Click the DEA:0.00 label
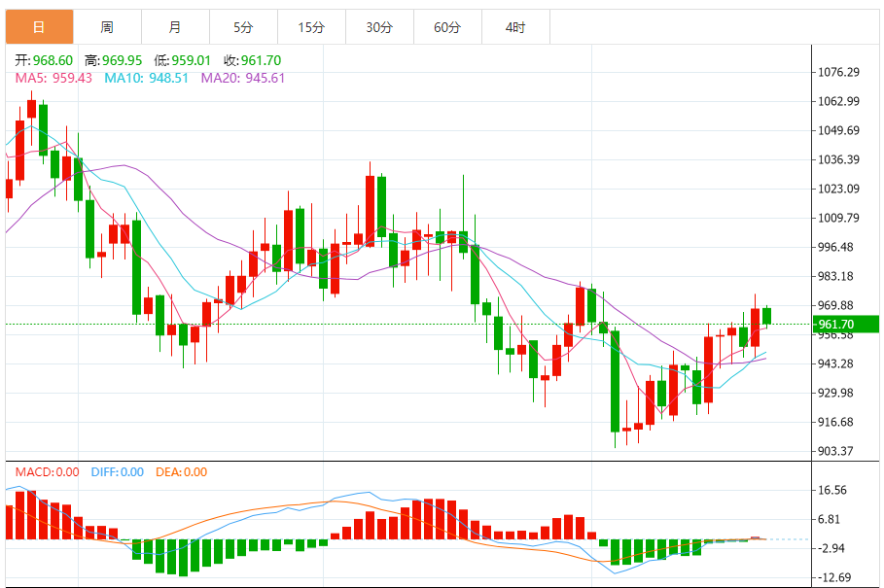Viewport: 884px width, 588px height. click(x=182, y=472)
